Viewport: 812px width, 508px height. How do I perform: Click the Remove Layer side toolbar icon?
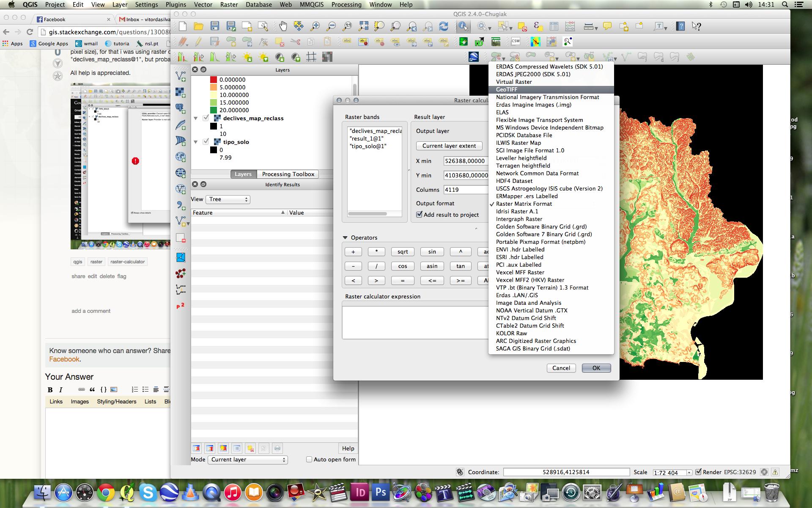click(181, 238)
